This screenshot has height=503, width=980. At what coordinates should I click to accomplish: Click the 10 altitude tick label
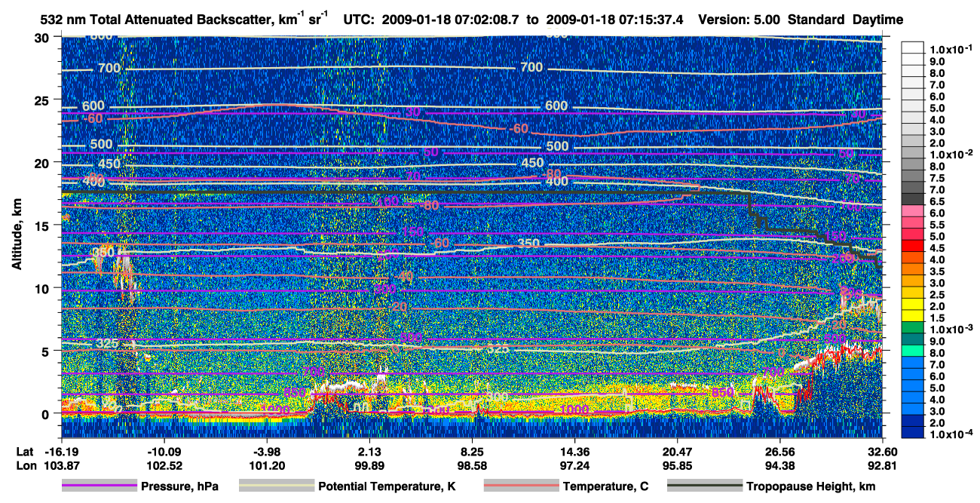44,287
